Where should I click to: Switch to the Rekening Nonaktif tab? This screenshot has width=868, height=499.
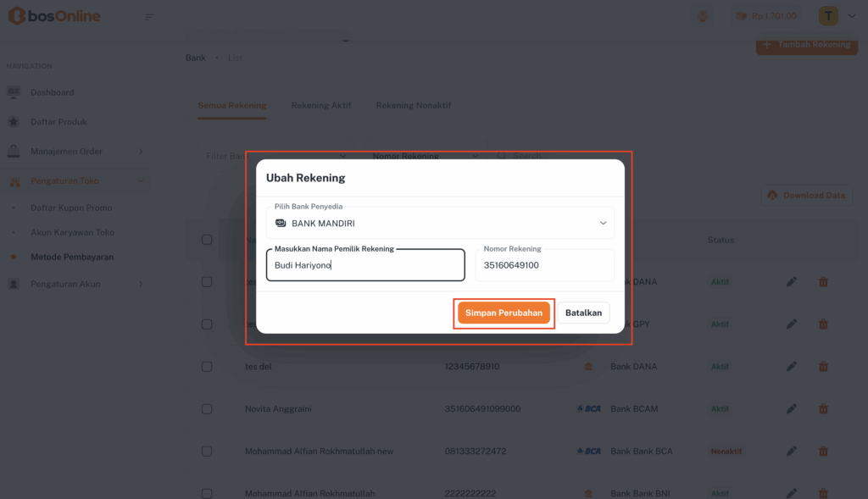pos(414,106)
